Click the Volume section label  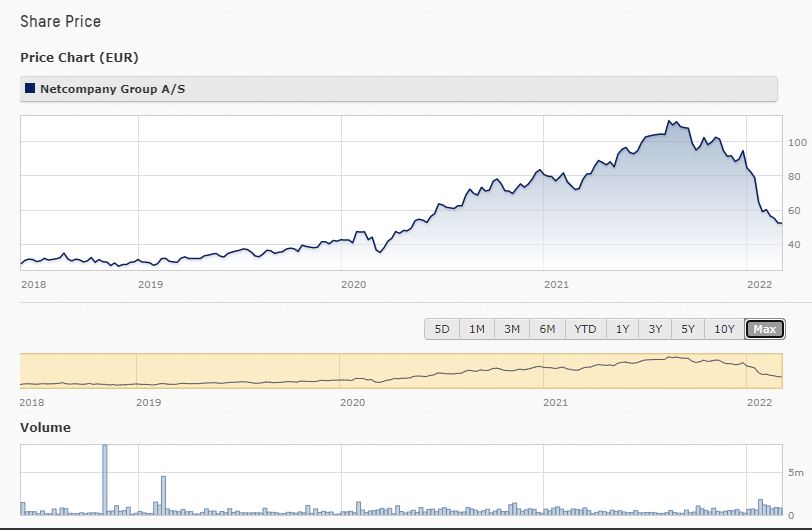(45, 427)
